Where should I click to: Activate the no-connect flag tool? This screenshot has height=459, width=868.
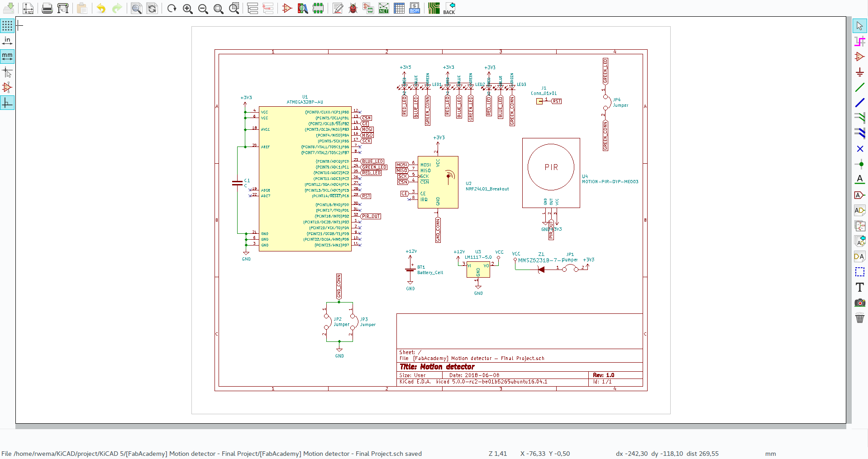[859, 148]
